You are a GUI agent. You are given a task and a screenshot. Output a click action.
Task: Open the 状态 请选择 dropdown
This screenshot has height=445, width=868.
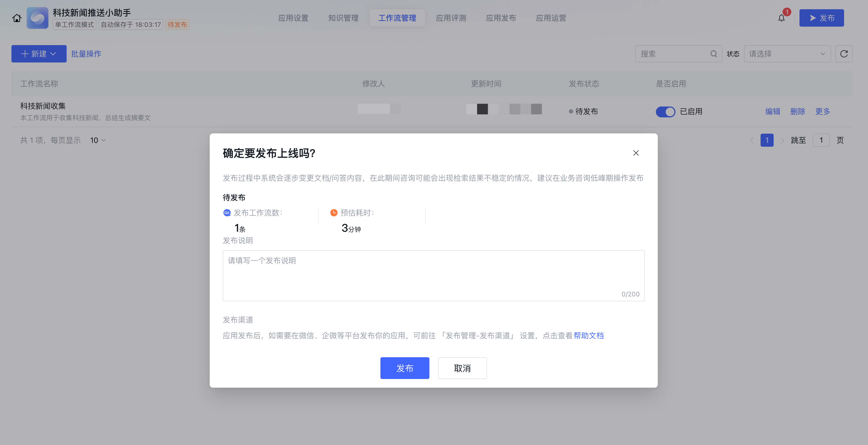point(787,54)
